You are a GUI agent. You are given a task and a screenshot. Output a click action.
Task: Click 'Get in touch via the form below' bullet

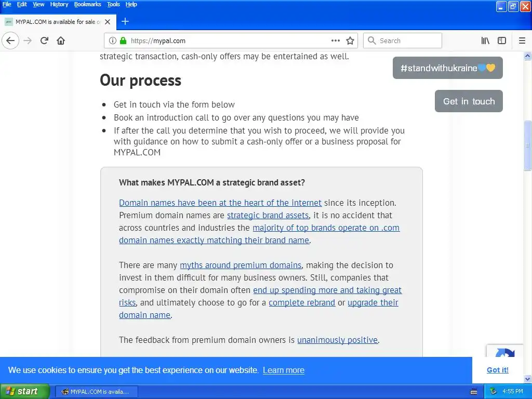pos(174,104)
